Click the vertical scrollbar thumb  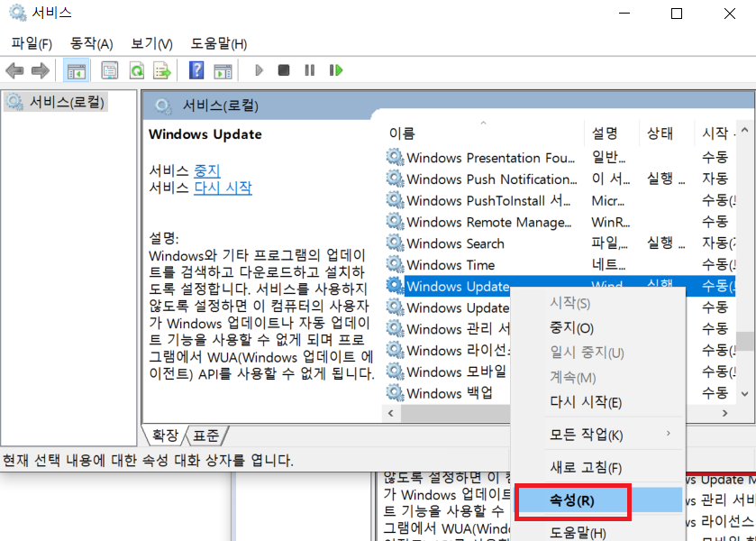(745, 341)
